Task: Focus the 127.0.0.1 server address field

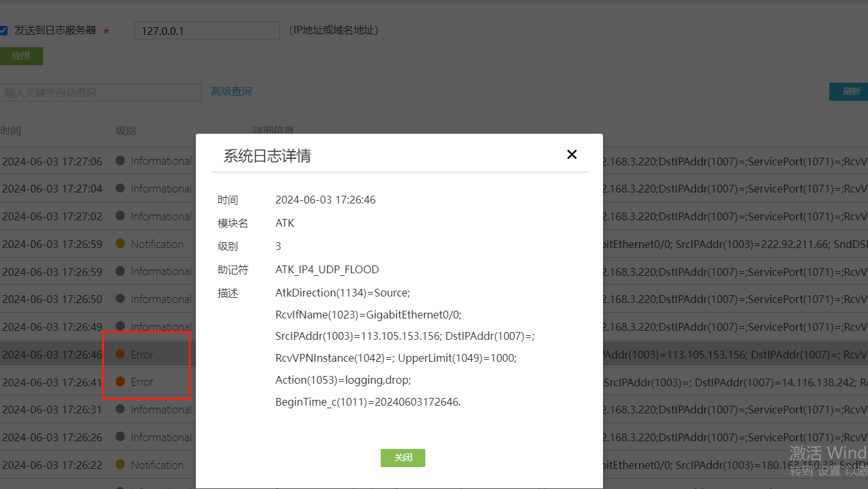Action: point(207,30)
